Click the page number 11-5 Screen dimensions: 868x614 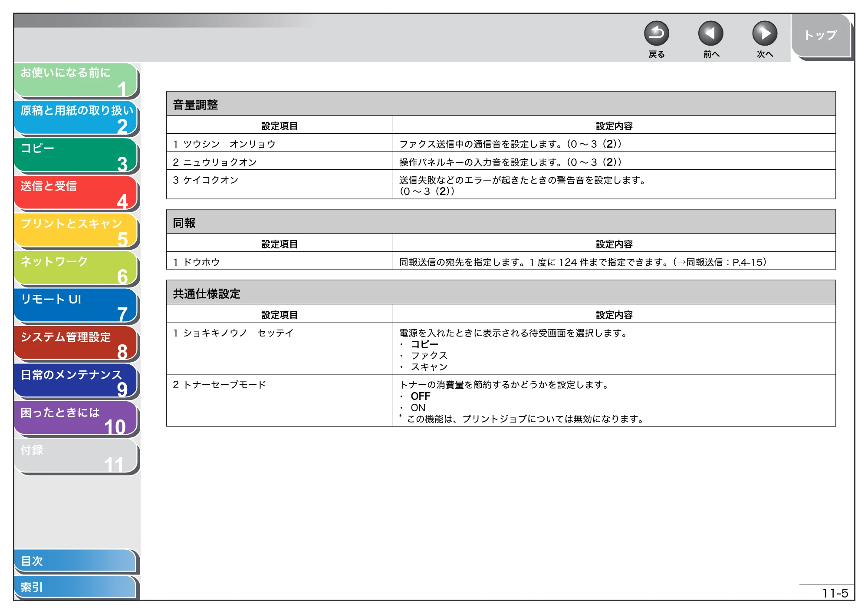click(x=835, y=593)
